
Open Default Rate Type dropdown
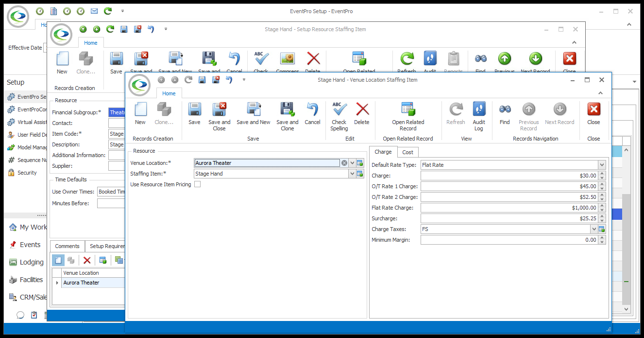pos(602,165)
